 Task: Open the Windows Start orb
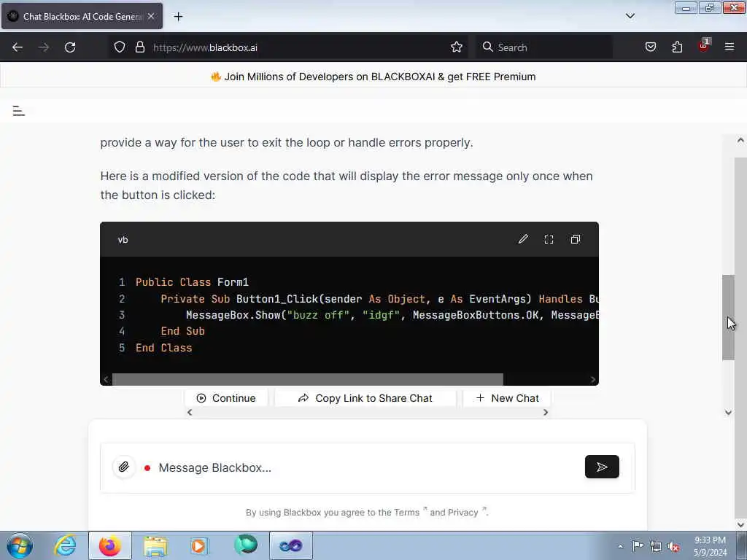[x=20, y=545]
